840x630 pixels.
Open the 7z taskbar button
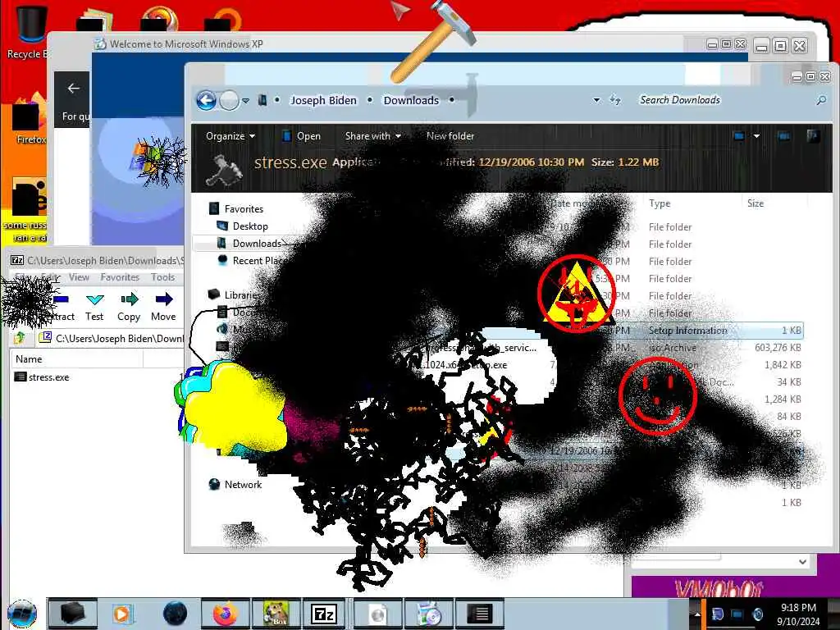323,614
